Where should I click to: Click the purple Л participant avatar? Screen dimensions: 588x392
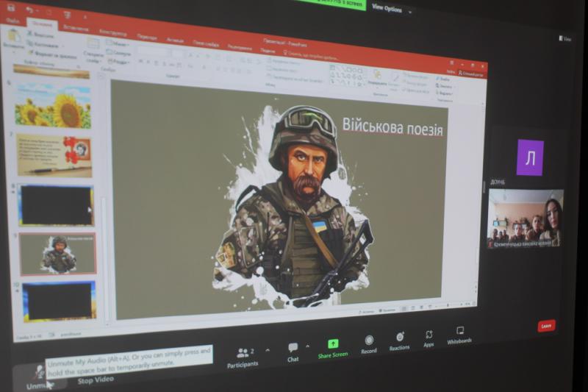point(530,157)
